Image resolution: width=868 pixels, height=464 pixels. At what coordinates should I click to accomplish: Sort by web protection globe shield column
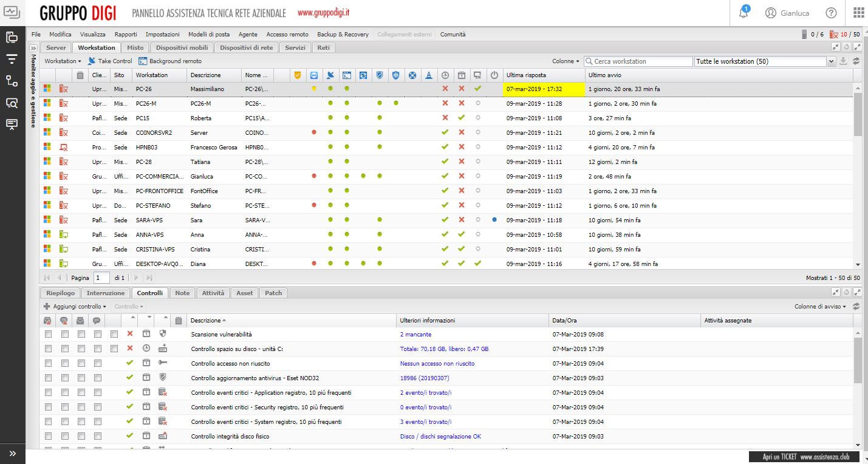pyautogui.click(x=395, y=75)
